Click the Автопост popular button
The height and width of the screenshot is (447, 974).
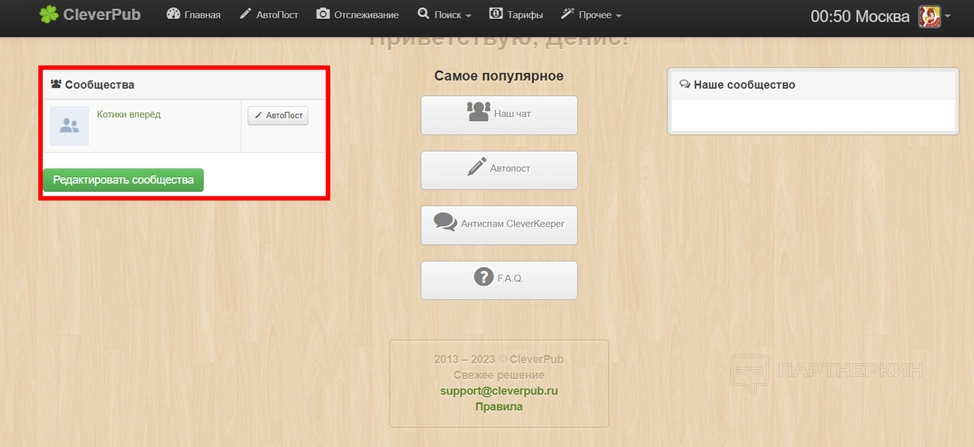click(x=499, y=169)
